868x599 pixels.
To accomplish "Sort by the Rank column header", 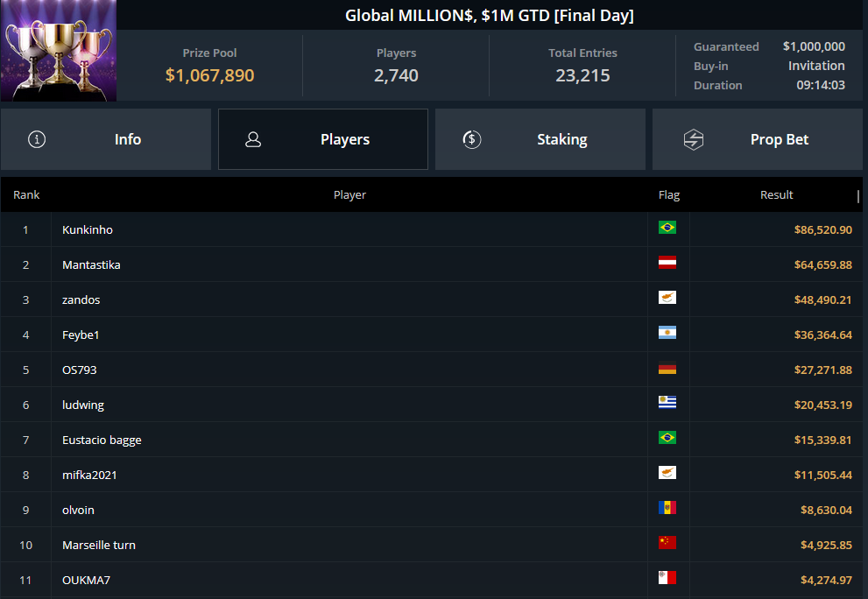I will (26, 195).
